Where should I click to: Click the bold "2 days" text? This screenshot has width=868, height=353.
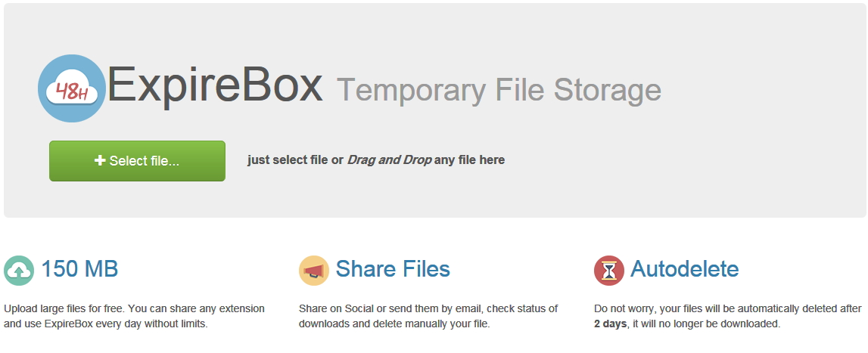point(610,324)
